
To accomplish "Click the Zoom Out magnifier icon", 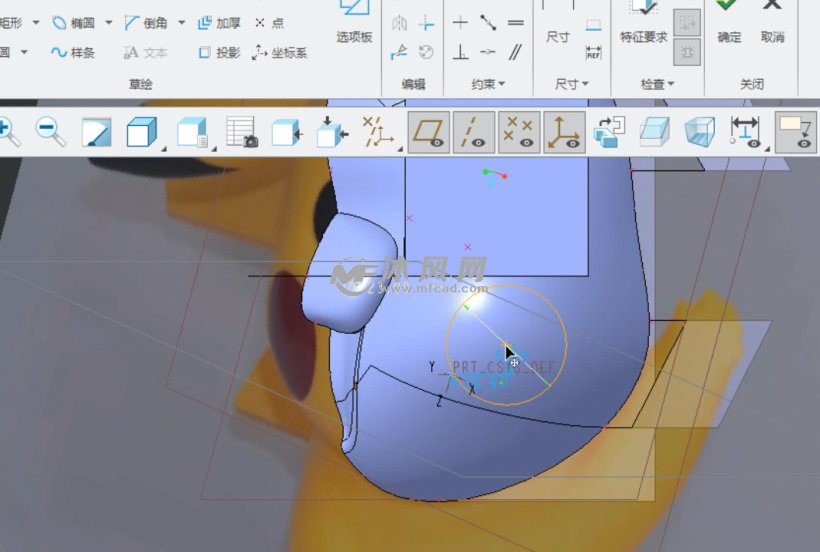I will [50, 132].
